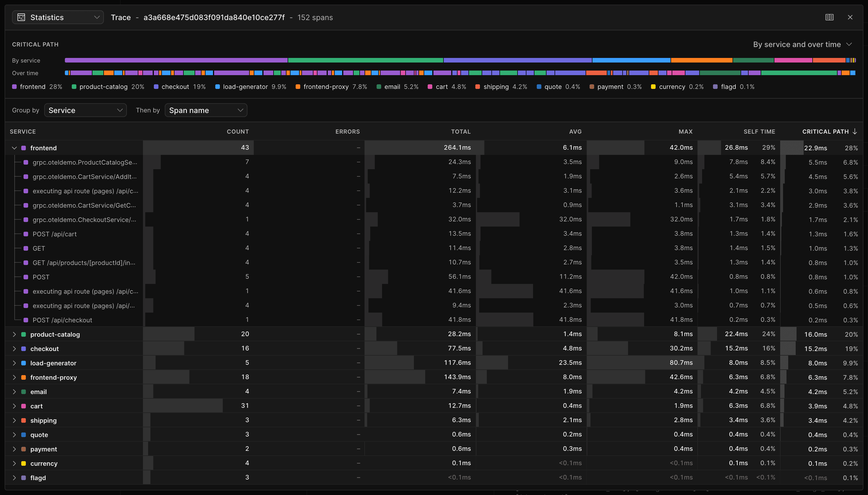
Task: Sort by the TOTAL column header
Action: click(461, 132)
